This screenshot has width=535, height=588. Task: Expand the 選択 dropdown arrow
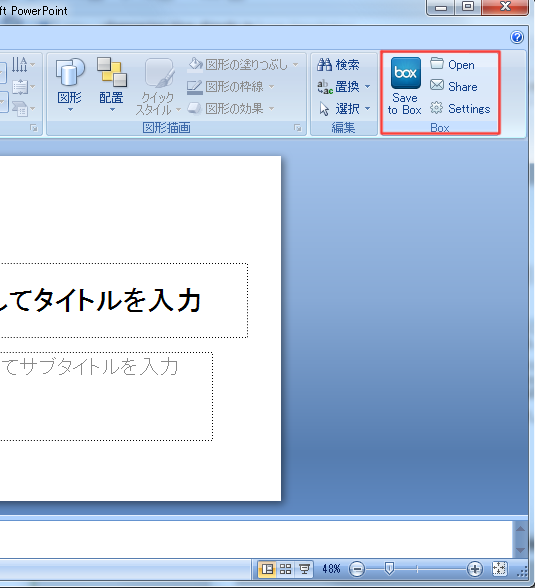pos(367,109)
